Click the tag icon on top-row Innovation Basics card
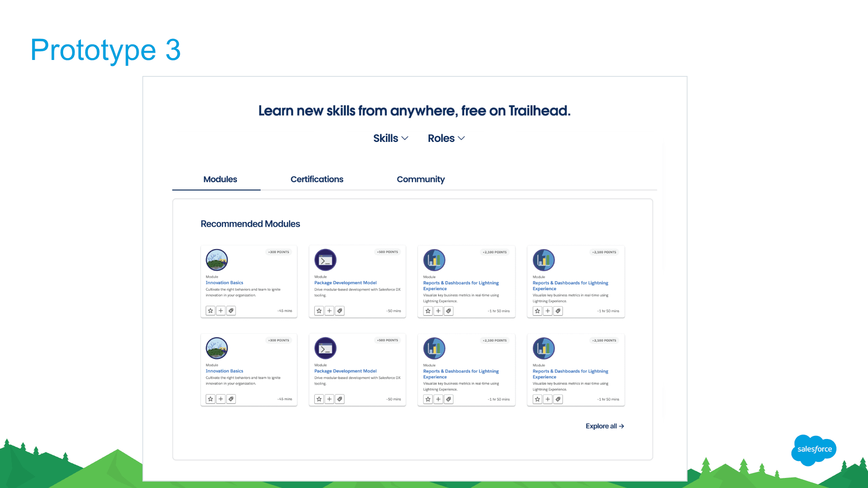 tap(231, 311)
